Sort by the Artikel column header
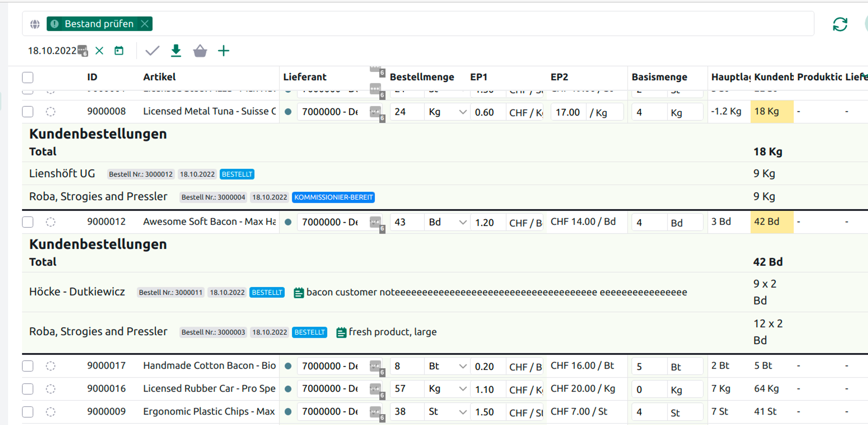868x425 pixels. [x=159, y=77]
